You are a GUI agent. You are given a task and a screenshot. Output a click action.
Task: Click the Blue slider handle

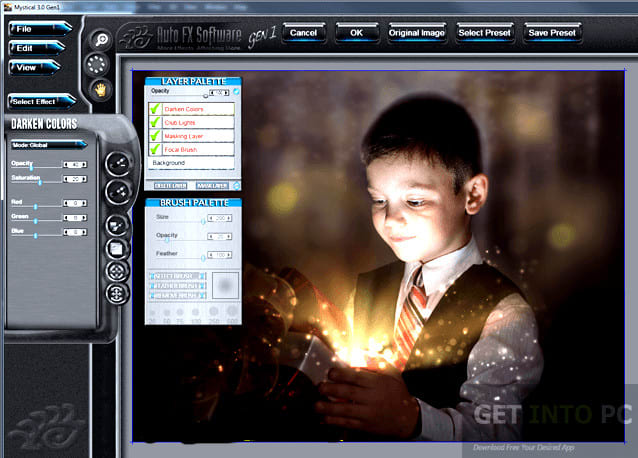(35, 236)
